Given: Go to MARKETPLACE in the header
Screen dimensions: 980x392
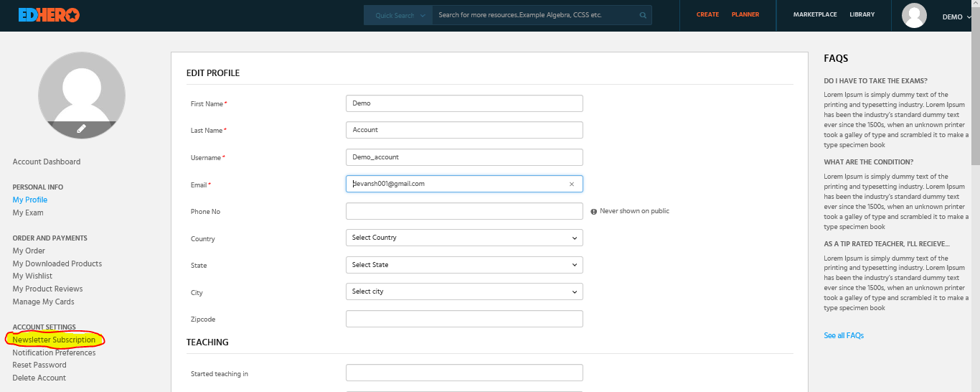Looking at the screenshot, I should tap(815, 15).
